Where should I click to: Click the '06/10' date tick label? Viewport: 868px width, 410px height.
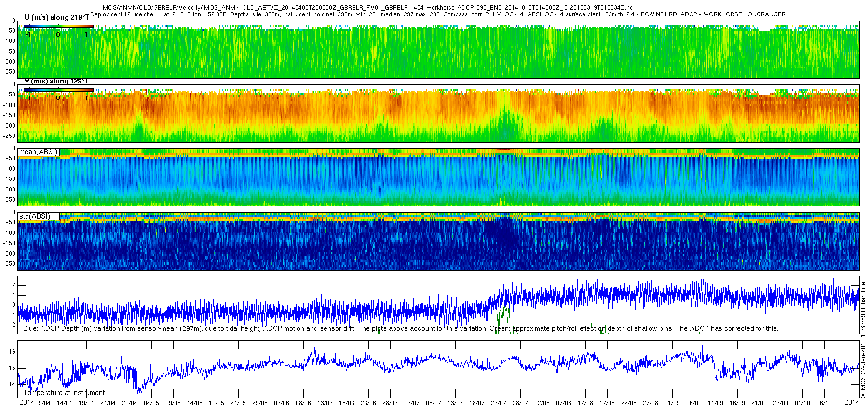[824, 403]
